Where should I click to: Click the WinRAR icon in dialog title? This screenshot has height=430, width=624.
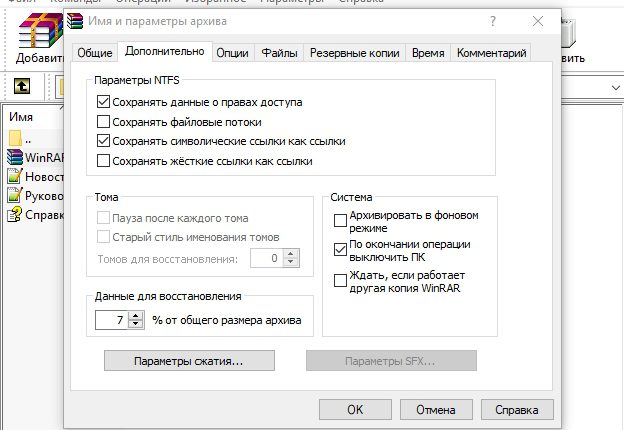[x=75, y=21]
